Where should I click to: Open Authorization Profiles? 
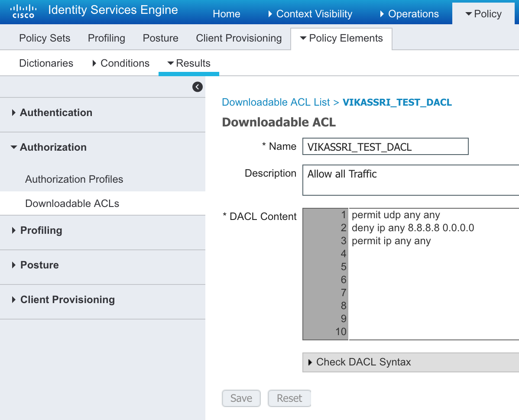tap(74, 179)
